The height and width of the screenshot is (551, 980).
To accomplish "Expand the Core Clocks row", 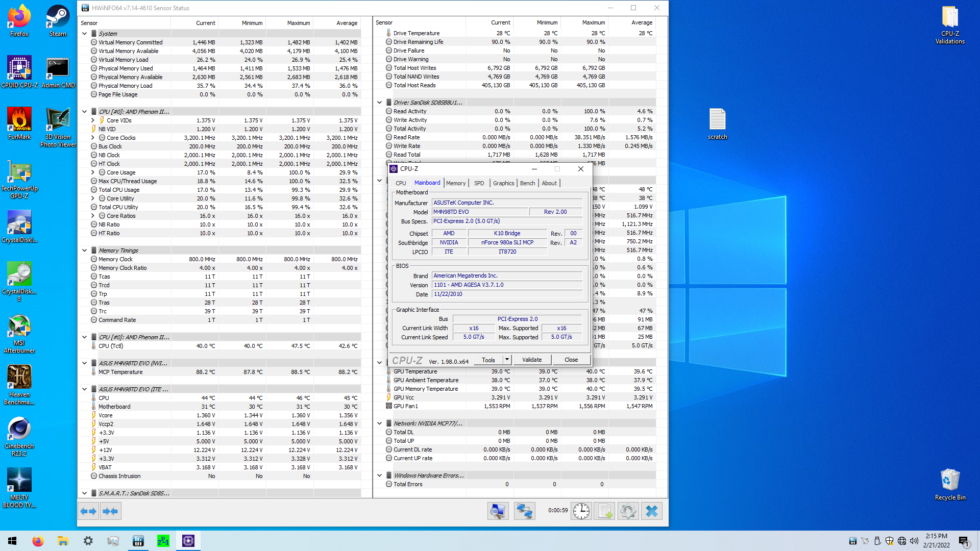I will pyautogui.click(x=93, y=138).
